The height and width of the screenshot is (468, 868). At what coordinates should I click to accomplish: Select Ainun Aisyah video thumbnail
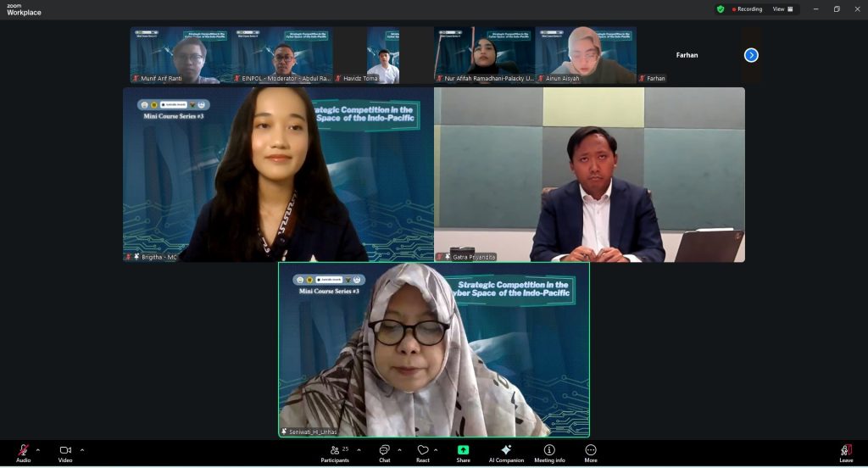click(586, 55)
